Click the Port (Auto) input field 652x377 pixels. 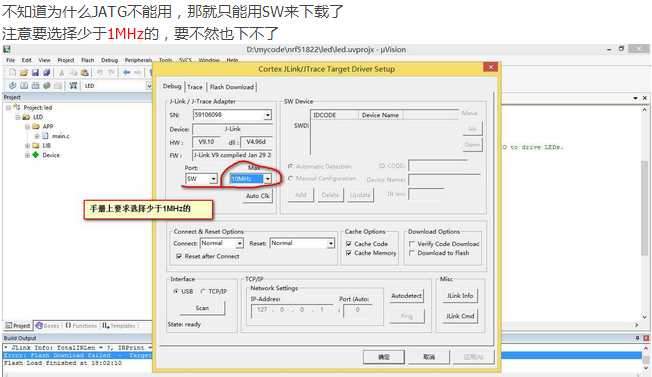pos(358,310)
